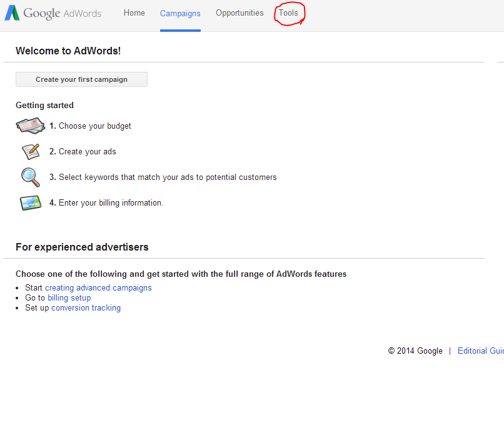Click the magnifying glass keywords icon
The image size is (504, 438).
(30, 177)
